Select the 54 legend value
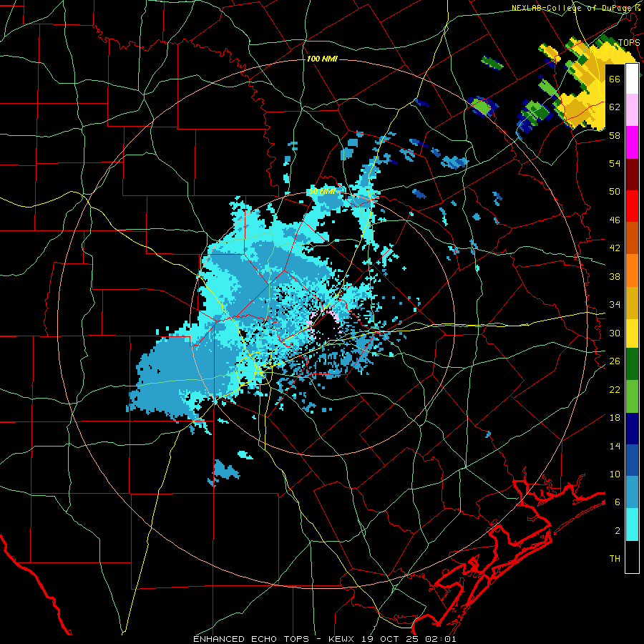 click(x=615, y=163)
